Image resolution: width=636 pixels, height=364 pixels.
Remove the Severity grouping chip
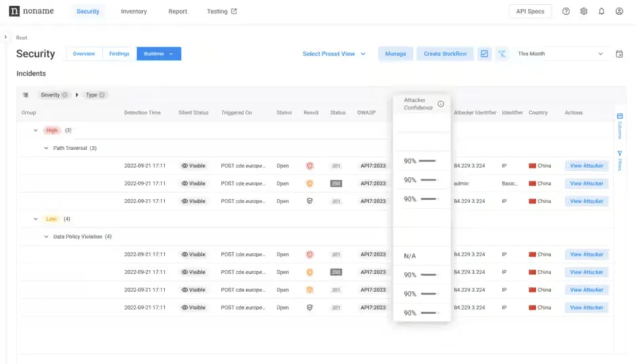click(65, 95)
